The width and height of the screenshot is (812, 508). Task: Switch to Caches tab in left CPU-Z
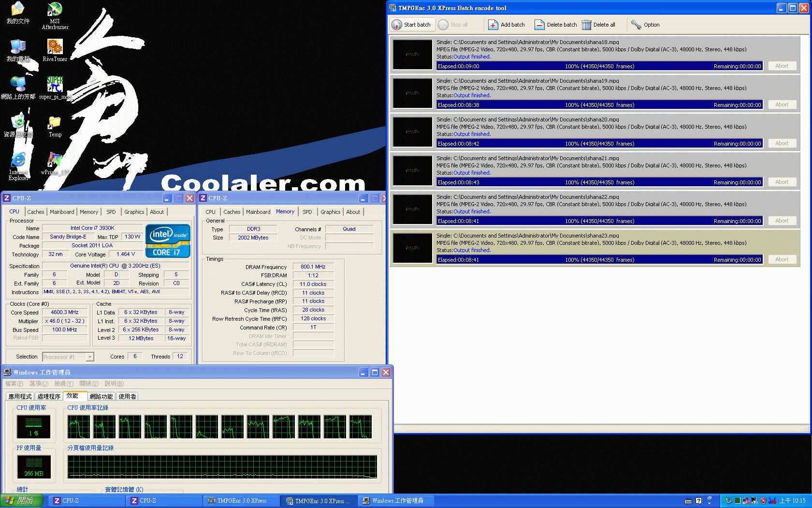(36, 212)
